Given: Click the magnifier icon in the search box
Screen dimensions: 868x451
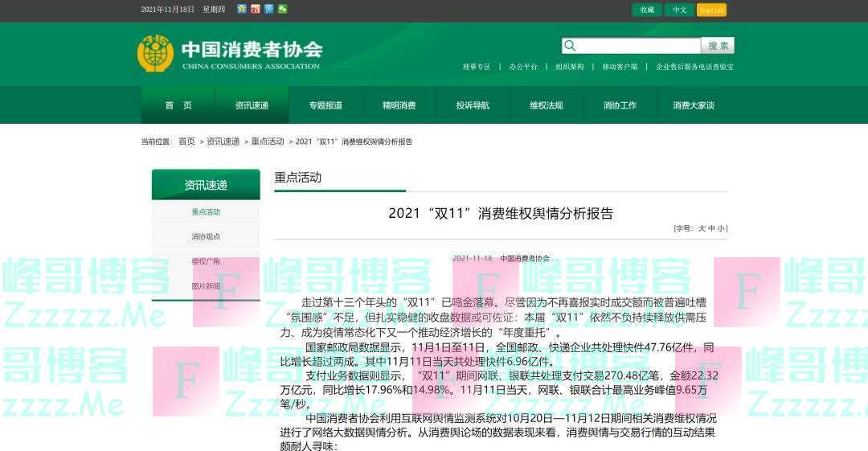Looking at the screenshot, I should coord(571,46).
